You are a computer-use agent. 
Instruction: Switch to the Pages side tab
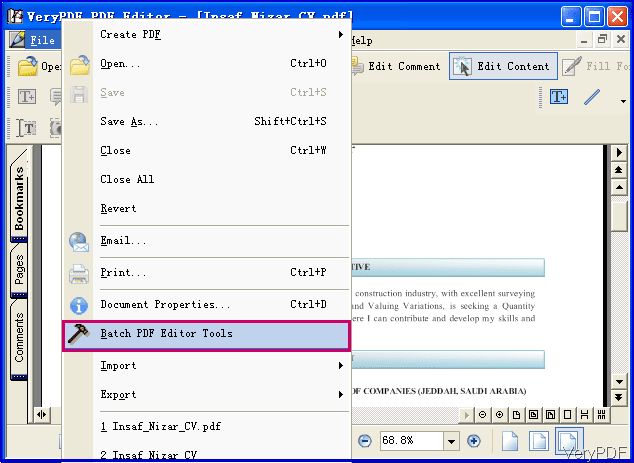19,271
